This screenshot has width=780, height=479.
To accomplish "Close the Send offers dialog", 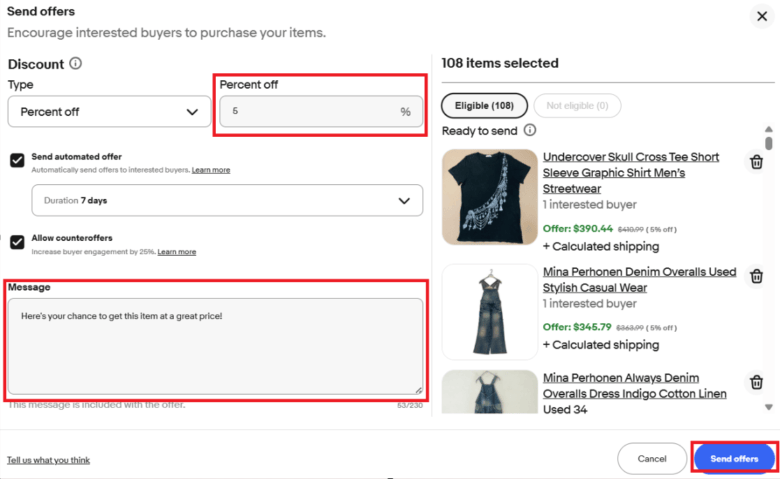I will click(762, 15).
